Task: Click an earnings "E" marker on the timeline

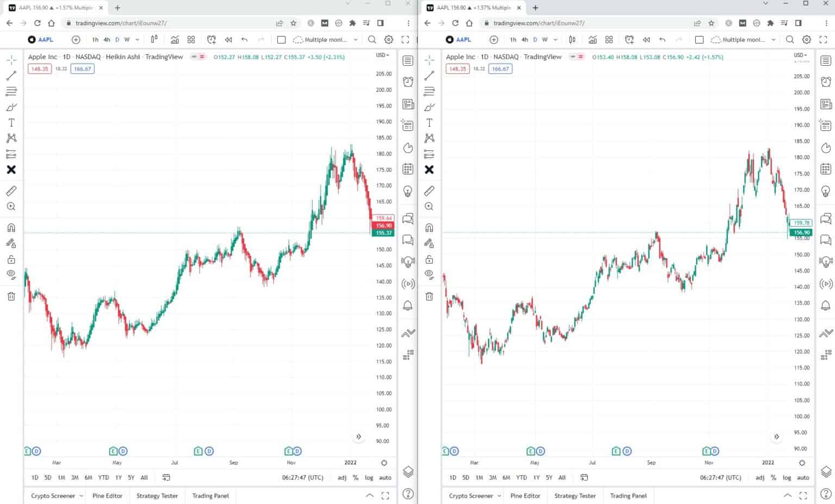Action: pos(27,451)
